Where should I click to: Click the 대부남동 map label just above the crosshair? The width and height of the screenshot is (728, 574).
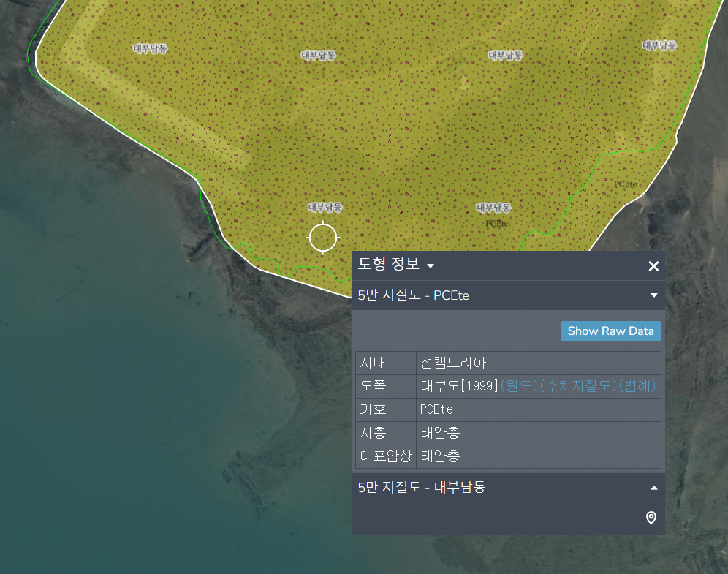[x=325, y=207]
